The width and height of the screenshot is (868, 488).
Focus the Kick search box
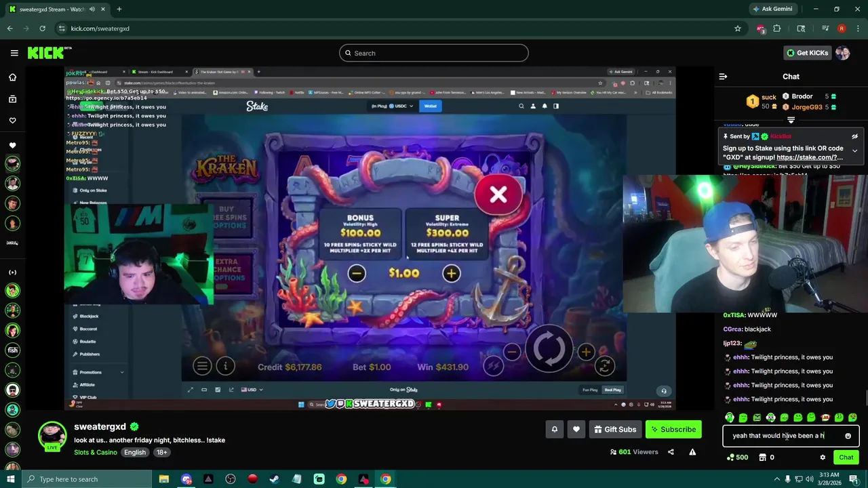(433, 53)
